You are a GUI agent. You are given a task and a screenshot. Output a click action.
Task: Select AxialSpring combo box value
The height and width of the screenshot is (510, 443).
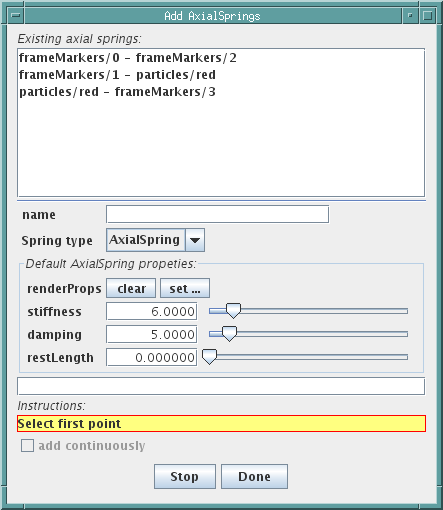coord(146,240)
